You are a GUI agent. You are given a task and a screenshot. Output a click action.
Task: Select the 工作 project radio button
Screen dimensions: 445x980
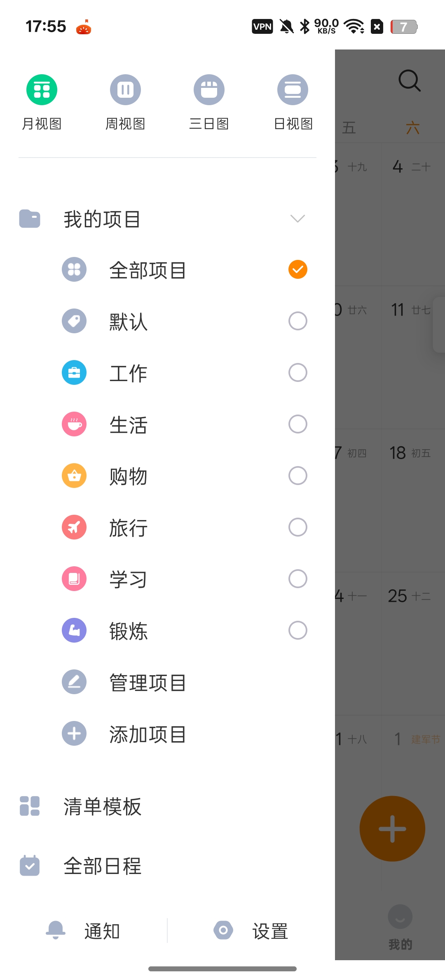pos(297,372)
